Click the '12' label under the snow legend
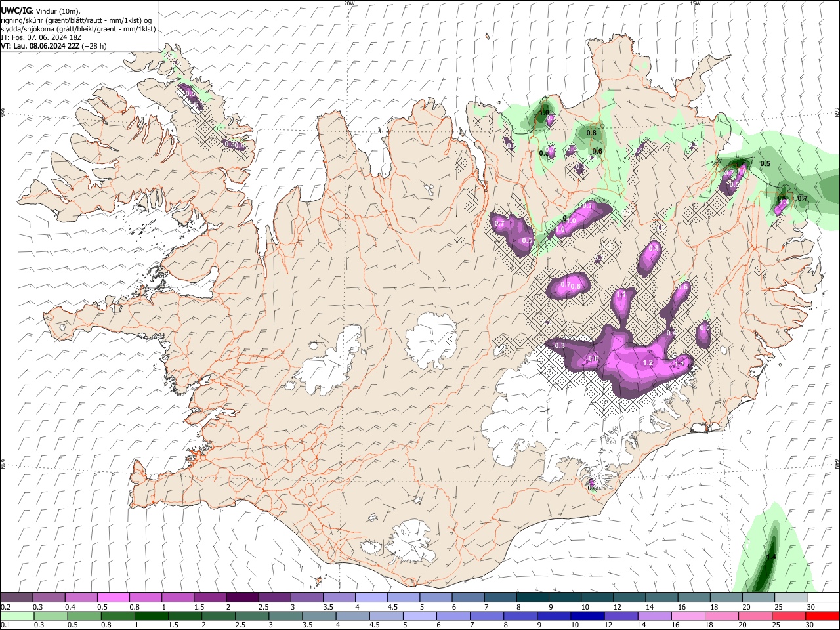The height and width of the screenshot is (630, 840). (x=618, y=607)
